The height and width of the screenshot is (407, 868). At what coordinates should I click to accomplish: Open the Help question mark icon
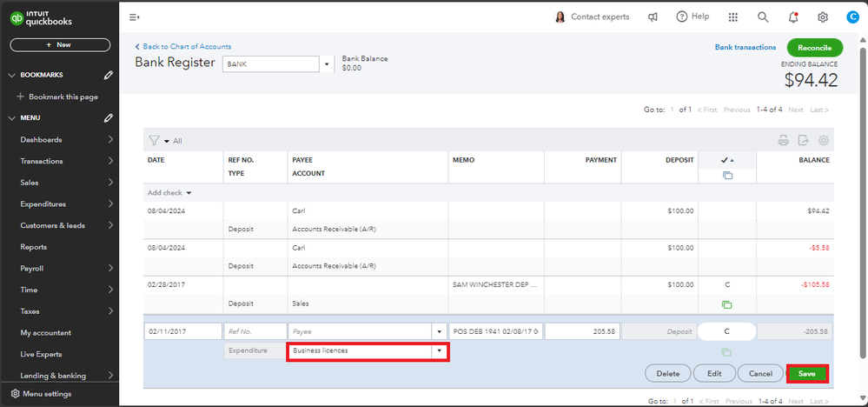[x=682, y=17]
